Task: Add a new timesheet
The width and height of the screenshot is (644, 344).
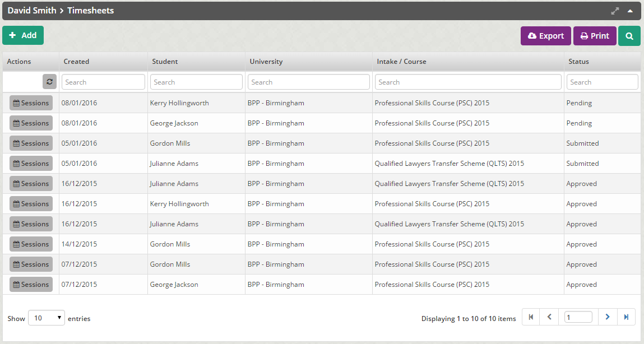Action: pos(23,35)
